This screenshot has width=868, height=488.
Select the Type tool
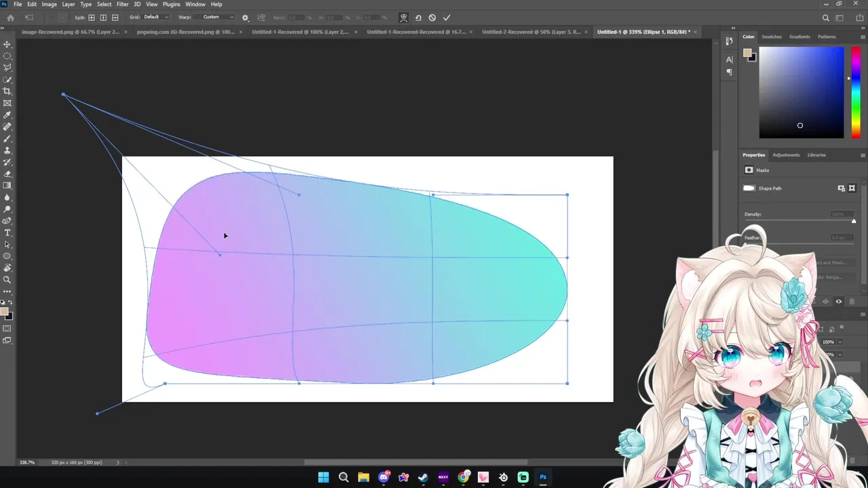[x=7, y=232]
